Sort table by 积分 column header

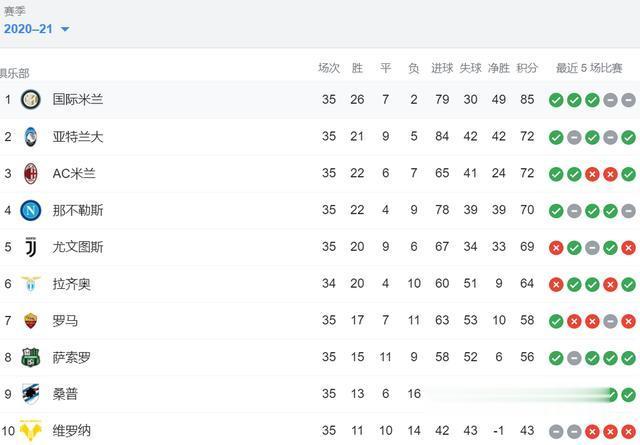[527, 69]
